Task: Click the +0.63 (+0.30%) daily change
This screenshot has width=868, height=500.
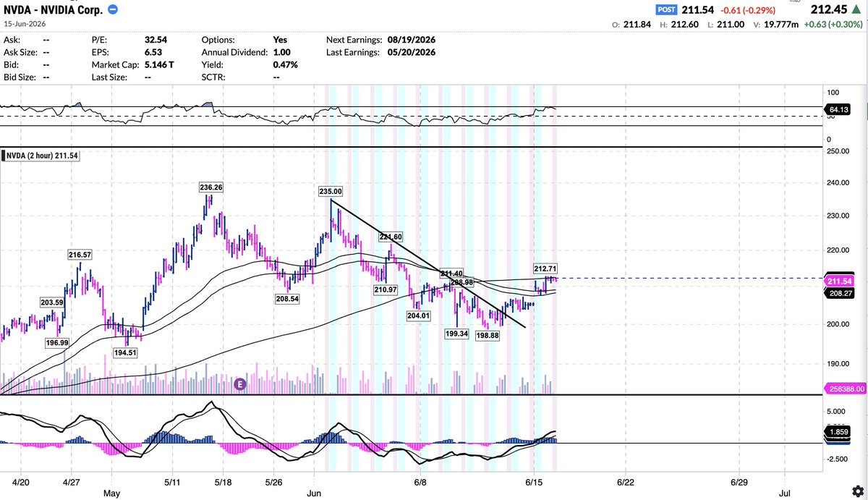Action: [x=833, y=25]
